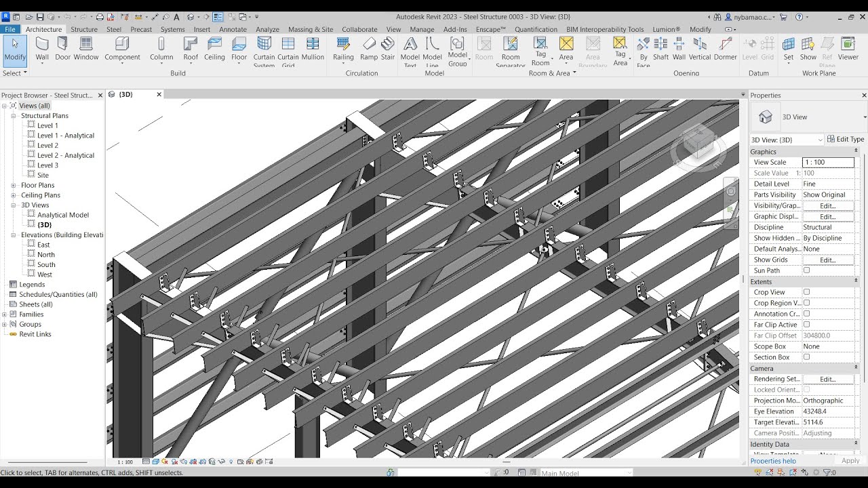
Task: Click the Save icon in quick access toolbar
Action: point(40,17)
